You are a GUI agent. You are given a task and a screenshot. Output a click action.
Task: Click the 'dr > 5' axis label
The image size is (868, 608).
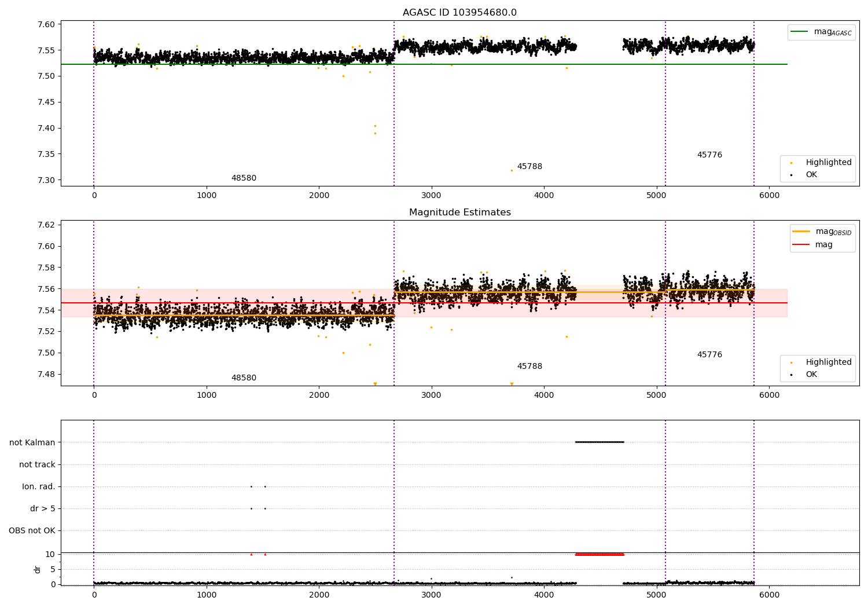(43, 508)
